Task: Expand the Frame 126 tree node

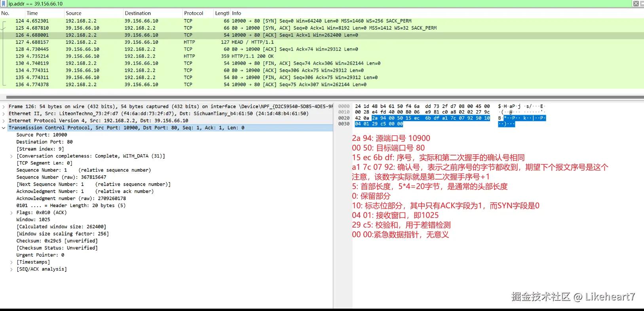Action: 4,106
